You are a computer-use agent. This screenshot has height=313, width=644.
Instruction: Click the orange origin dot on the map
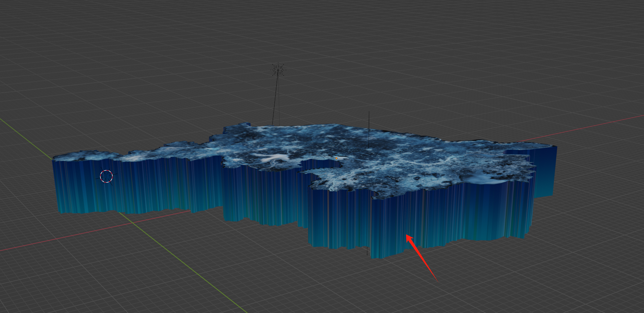tap(336, 158)
